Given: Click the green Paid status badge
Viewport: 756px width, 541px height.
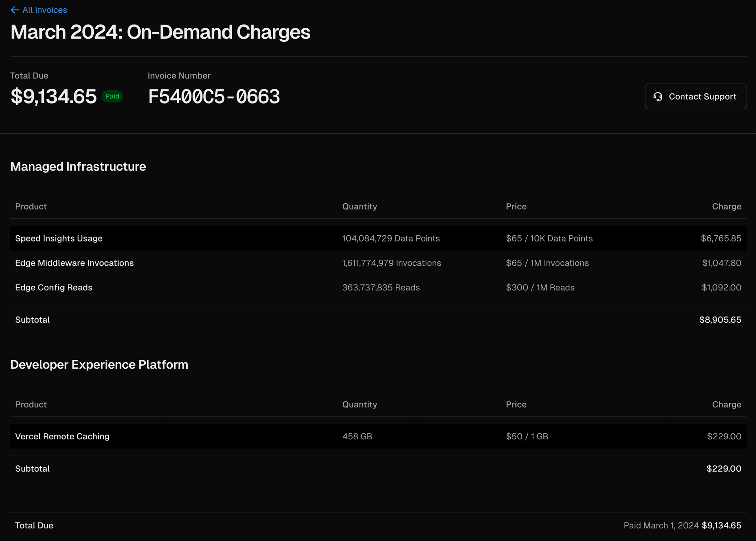Looking at the screenshot, I should (112, 97).
